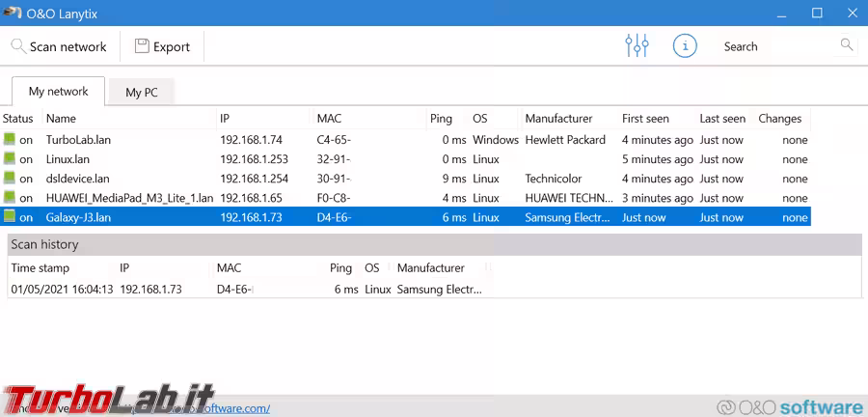Viewport: 868px width, 417px height.
Task: Sort by the Last seen column header
Action: (722, 119)
